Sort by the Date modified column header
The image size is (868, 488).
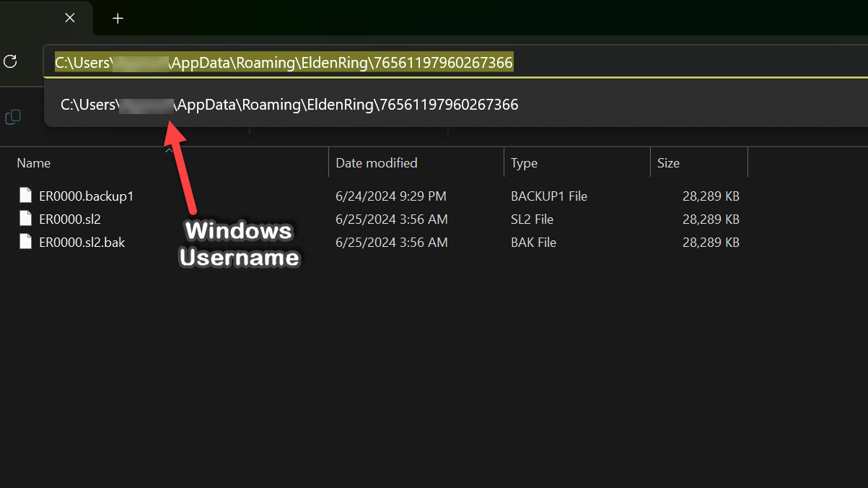(x=377, y=163)
